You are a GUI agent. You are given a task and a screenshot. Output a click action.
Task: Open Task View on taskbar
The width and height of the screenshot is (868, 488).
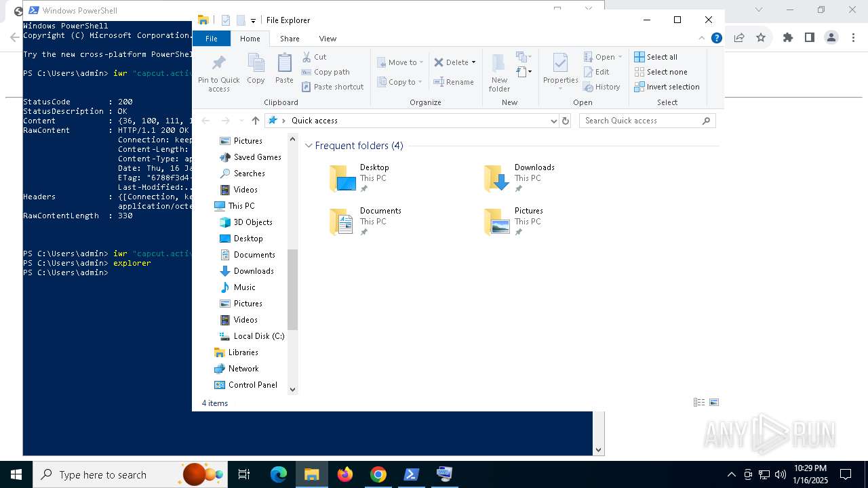[x=244, y=474]
